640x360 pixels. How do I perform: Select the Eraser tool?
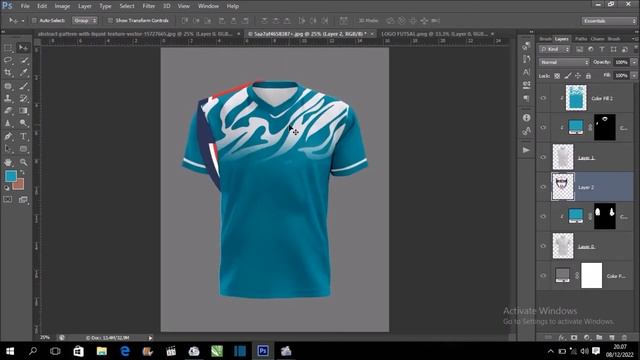(x=8, y=111)
